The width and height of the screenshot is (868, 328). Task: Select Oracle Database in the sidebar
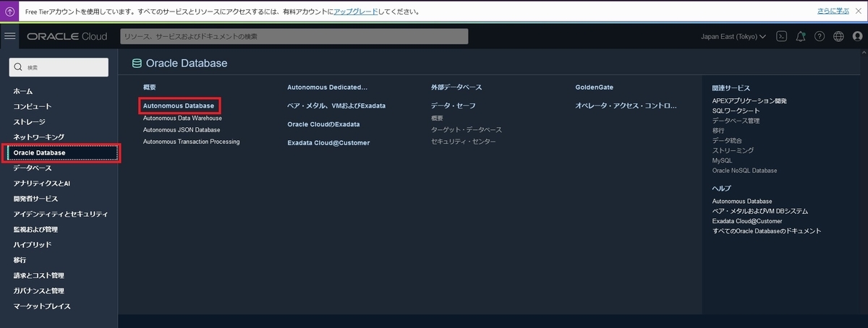(x=61, y=152)
